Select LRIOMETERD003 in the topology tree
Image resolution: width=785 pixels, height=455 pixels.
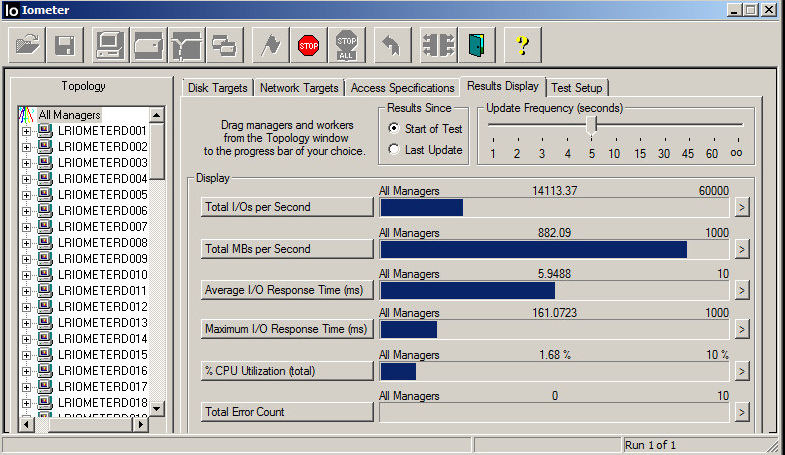pyautogui.click(x=103, y=163)
